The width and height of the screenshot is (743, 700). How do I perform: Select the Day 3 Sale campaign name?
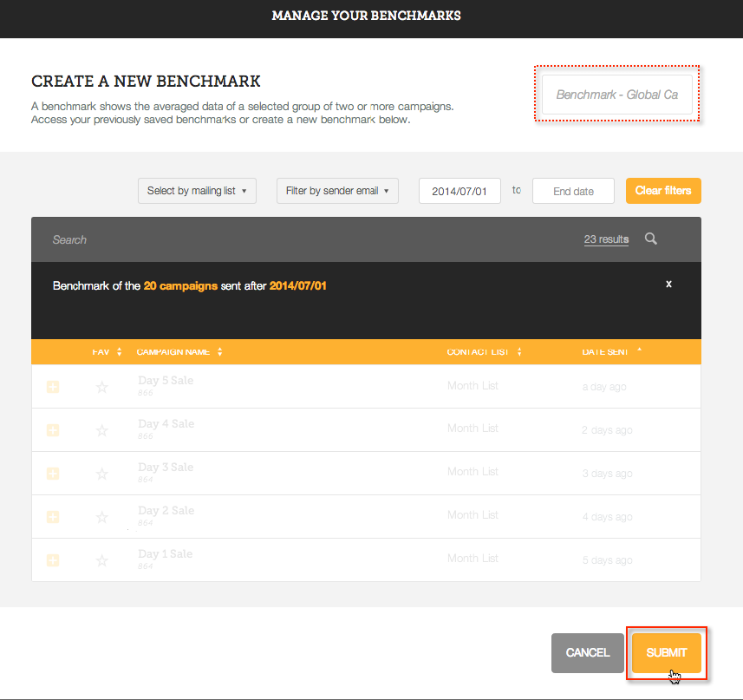click(x=166, y=467)
